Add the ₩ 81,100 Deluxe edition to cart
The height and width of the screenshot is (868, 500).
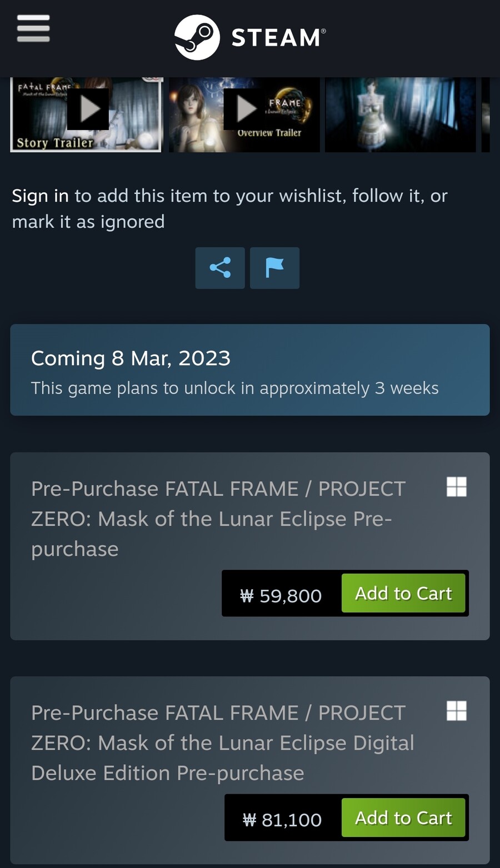click(403, 817)
